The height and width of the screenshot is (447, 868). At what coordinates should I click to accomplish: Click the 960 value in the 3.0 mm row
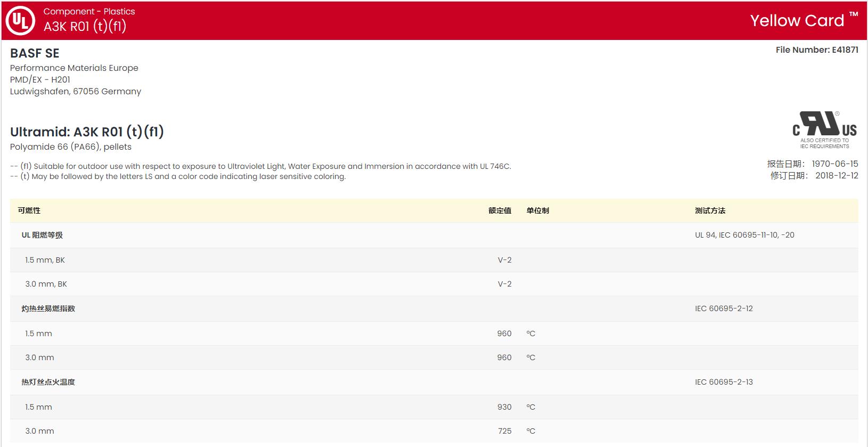click(x=504, y=357)
